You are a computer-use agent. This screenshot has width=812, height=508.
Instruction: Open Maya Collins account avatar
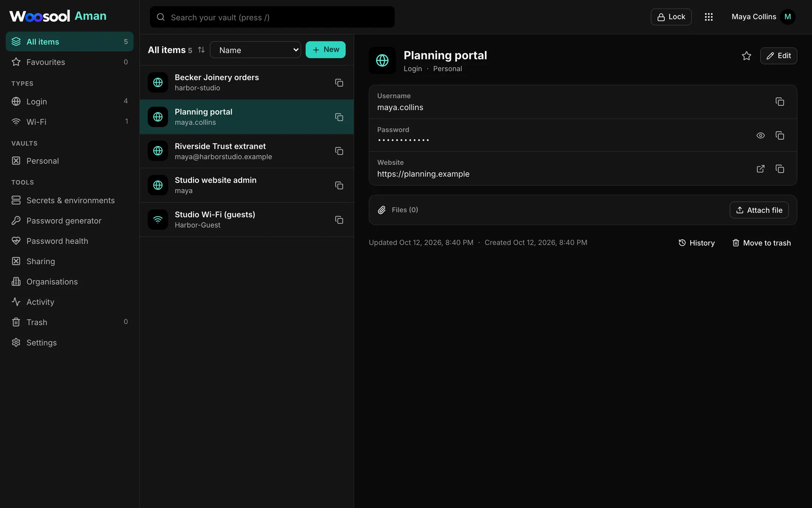point(787,17)
